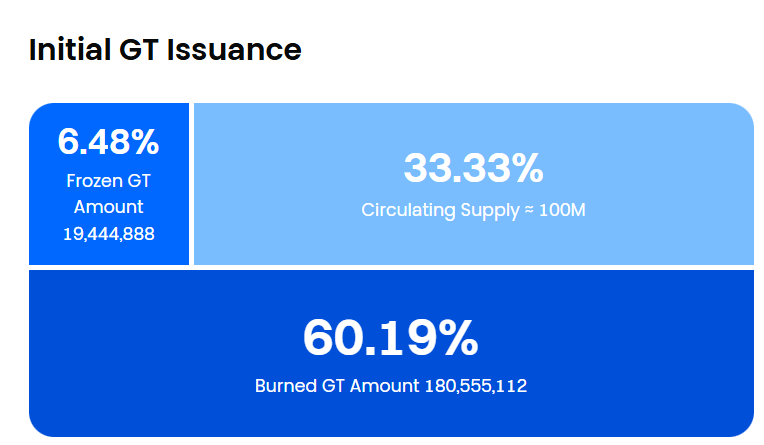Select the 33.33% percentage figure

pyautogui.click(x=473, y=168)
